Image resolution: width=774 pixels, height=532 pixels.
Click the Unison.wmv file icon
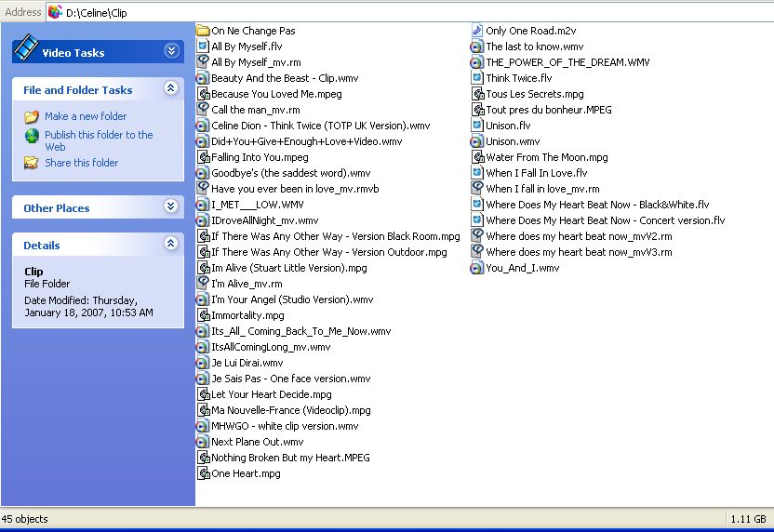tap(477, 141)
